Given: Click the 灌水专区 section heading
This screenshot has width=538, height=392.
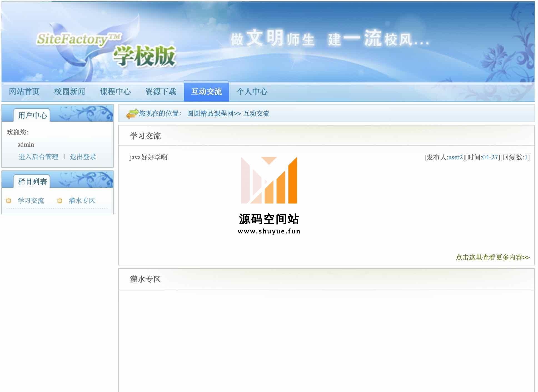Looking at the screenshot, I should [x=145, y=279].
